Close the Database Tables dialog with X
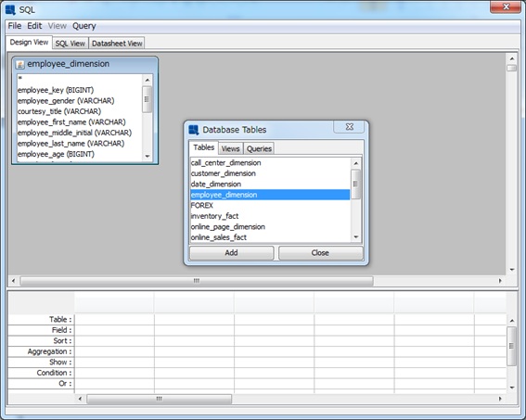Image resolution: width=526 pixels, height=420 pixels. click(349, 126)
